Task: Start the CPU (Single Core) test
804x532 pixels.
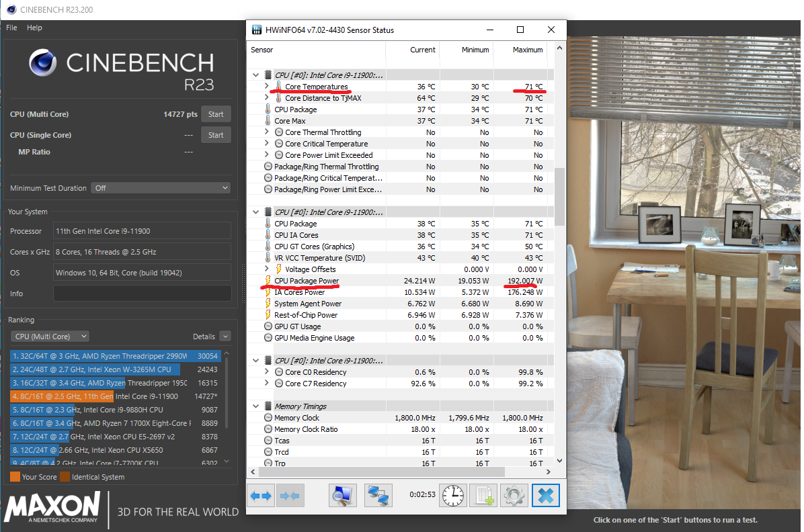Action: click(x=216, y=135)
